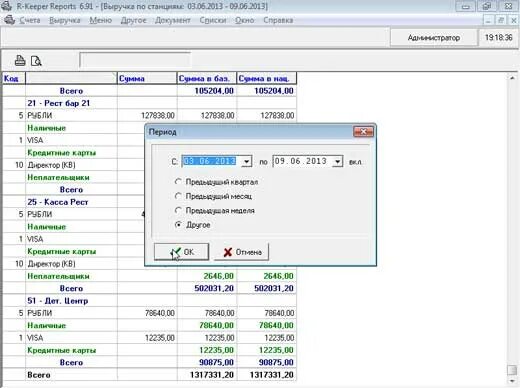The width and height of the screenshot is (520, 388).
Task: Click the Сумма в нац. column header
Action: click(x=266, y=79)
